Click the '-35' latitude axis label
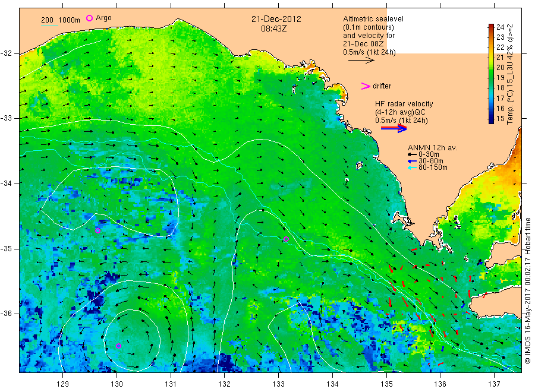This screenshot has height=392, width=535. click(6, 248)
